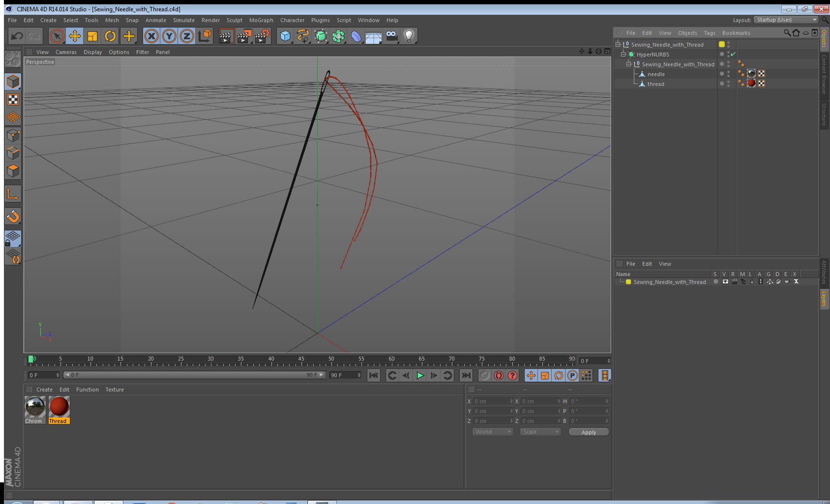Jump to the end of the animation
830x504 pixels.
point(466,375)
